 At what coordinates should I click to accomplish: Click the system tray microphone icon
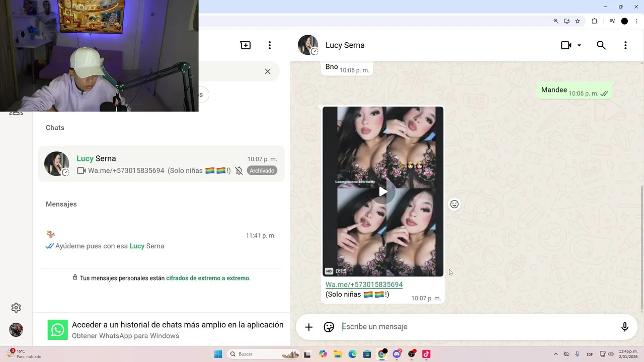coord(577,354)
